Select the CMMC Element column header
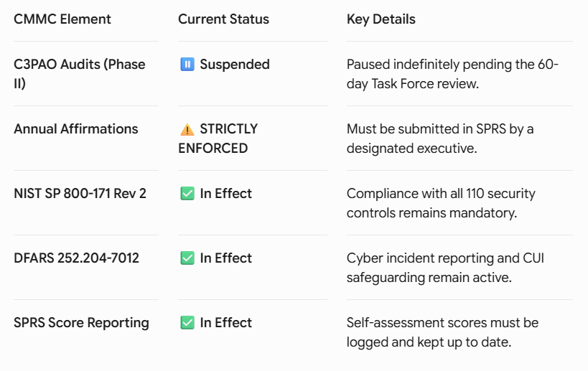Viewport: 588px width, 371px height. (x=62, y=19)
